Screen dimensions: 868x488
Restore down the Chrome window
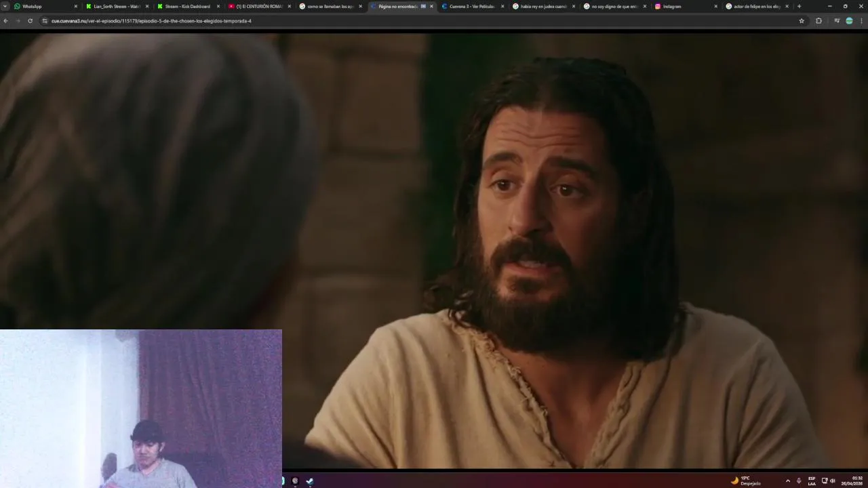(845, 6)
